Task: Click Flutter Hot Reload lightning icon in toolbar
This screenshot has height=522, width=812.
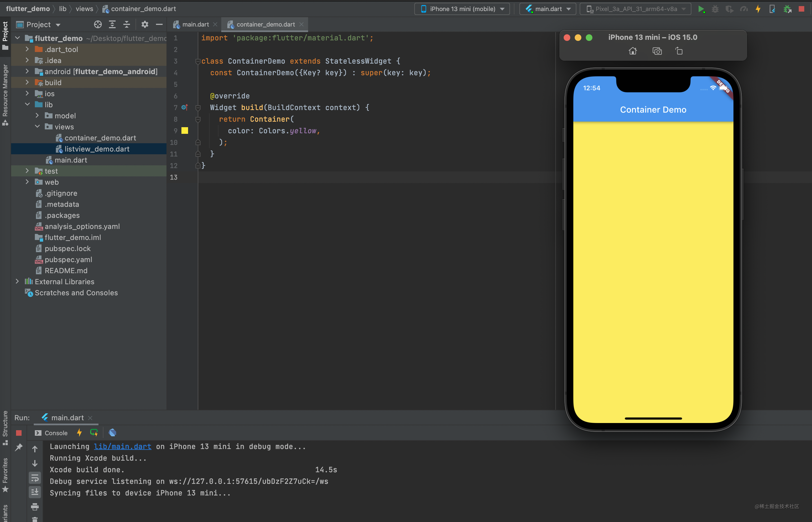Action: 758,9
